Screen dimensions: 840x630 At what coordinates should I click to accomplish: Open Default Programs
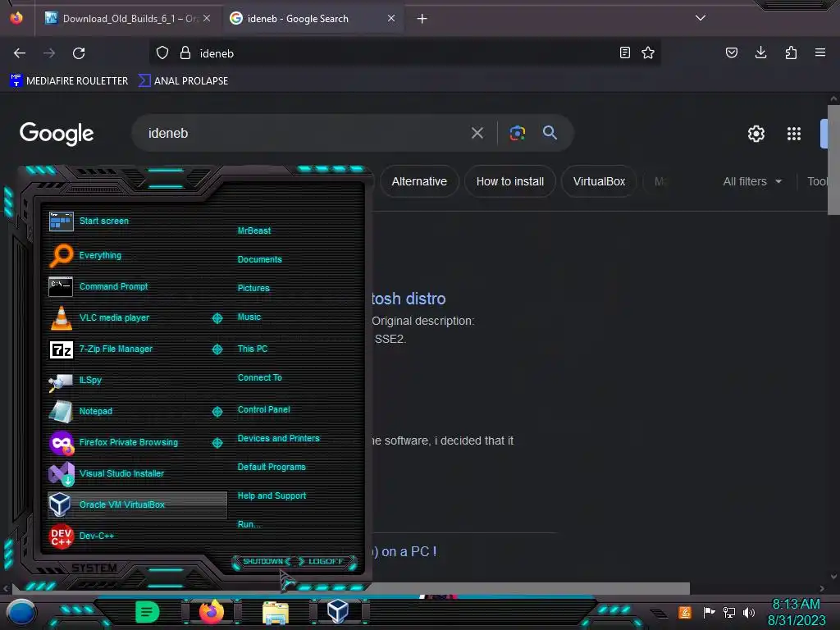click(x=271, y=467)
